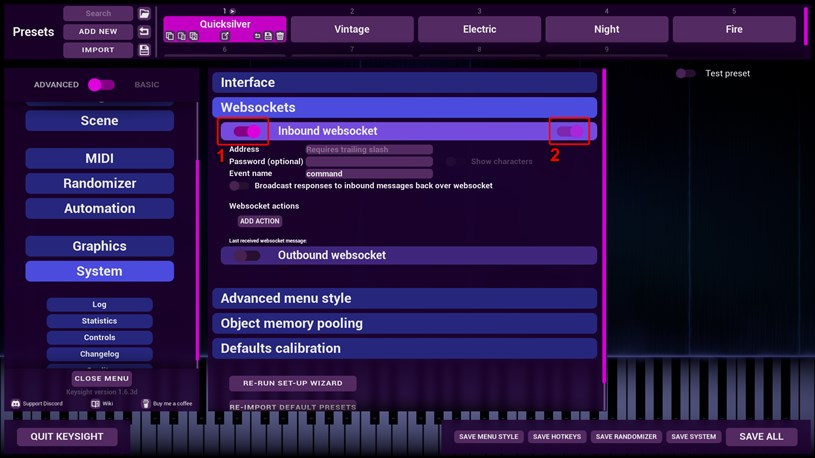The height and width of the screenshot is (458, 815).
Task: Click the trash delete icon on Quicksilver
Action: point(280,36)
